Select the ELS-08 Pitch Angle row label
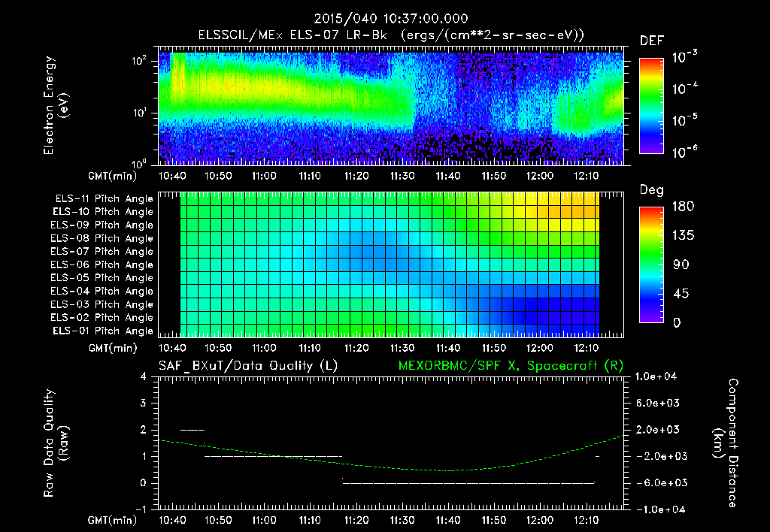 tap(102, 238)
